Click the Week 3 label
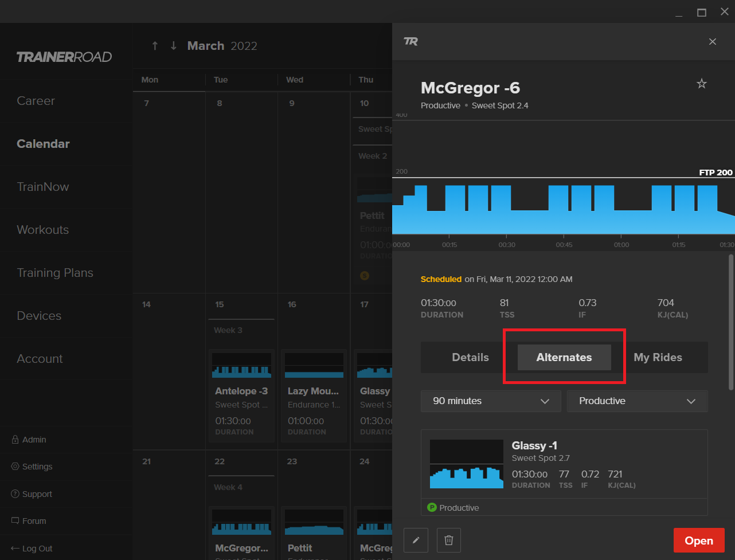735x560 pixels. 228,330
